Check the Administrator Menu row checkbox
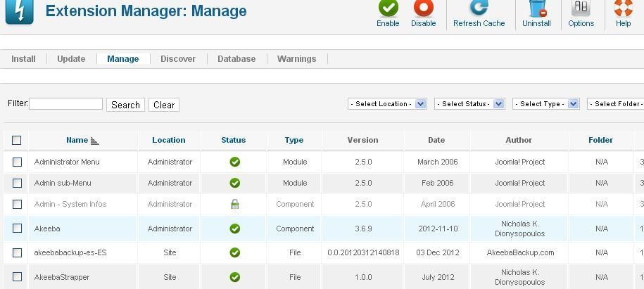The height and width of the screenshot is (289, 644). 17,162
